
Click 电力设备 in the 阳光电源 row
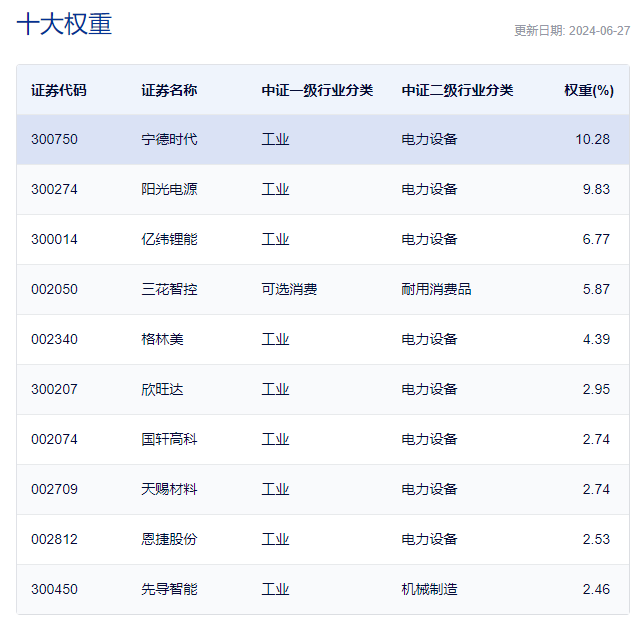pyautogui.click(x=429, y=190)
